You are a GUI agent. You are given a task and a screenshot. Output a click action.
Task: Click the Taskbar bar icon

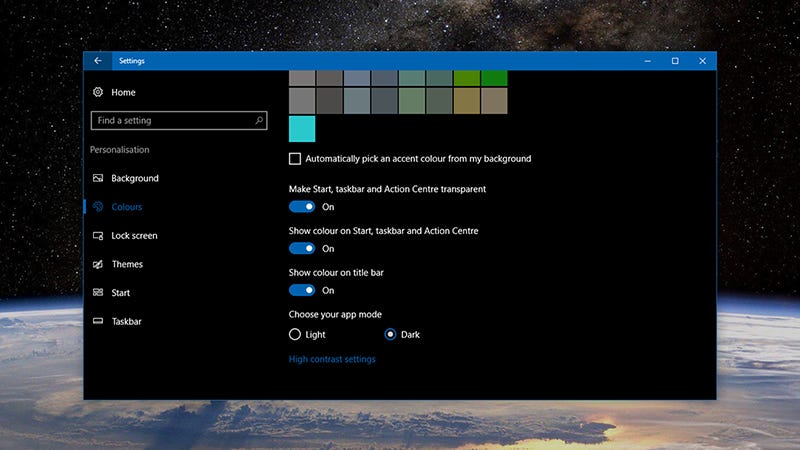pyautogui.click(x=98, y=321)
